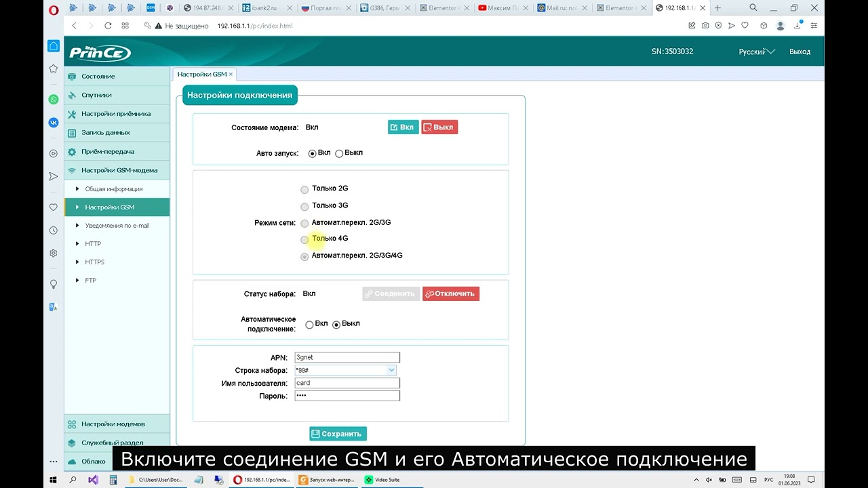This screenshot has height=488, width=868.
Task: Set Автоматическое подключение to Выкл
Action: pos(336,325)
